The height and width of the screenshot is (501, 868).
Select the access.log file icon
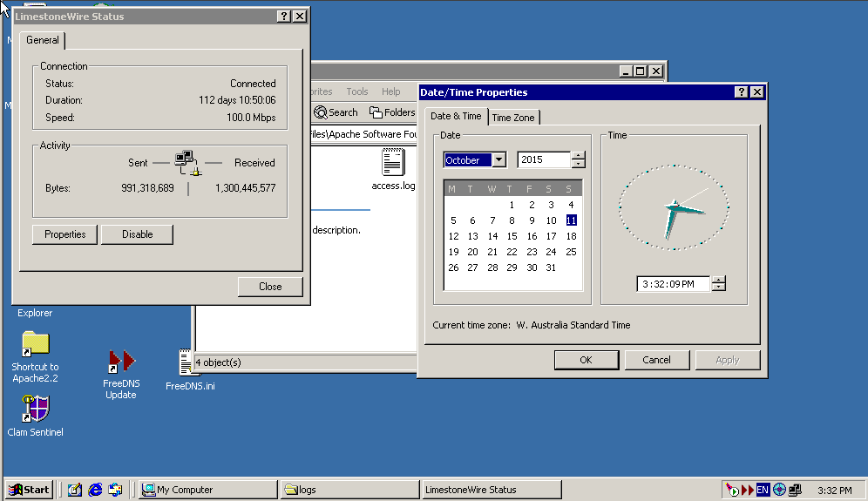coord(393,169)
